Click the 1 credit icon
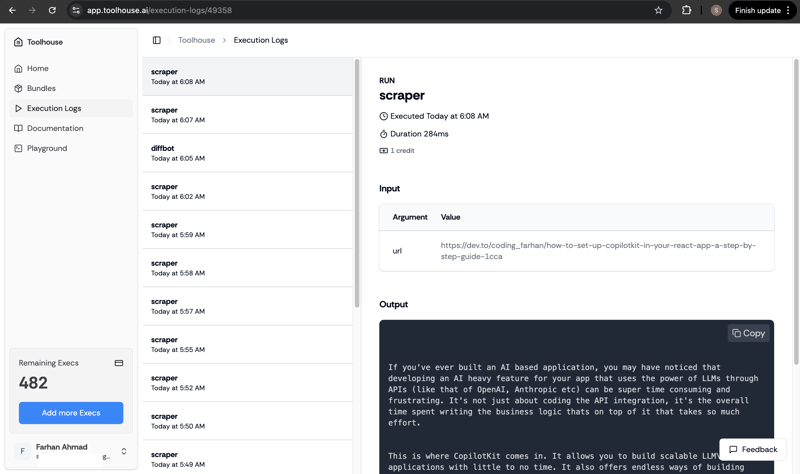This screenshot has height=474, width=800. click(x=384, y=151)
